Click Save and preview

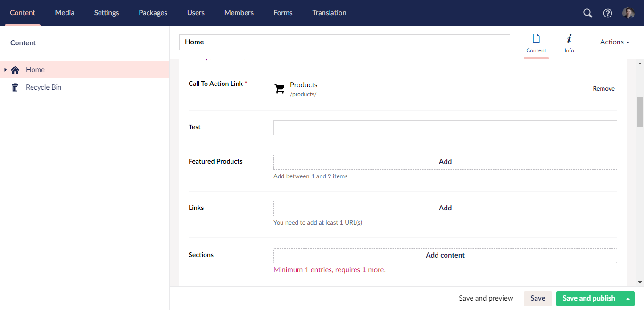coord(486,298)
